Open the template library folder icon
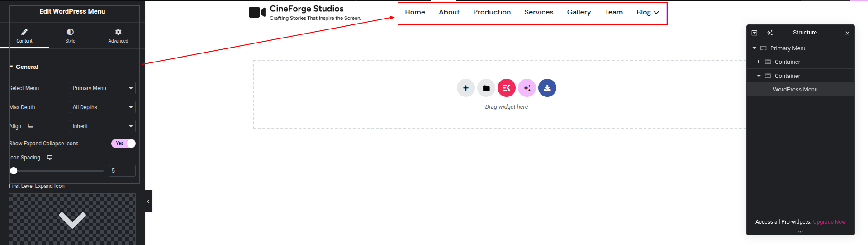Image resolution: width=868 pixels, height=245 pixels. click(486, 88)
